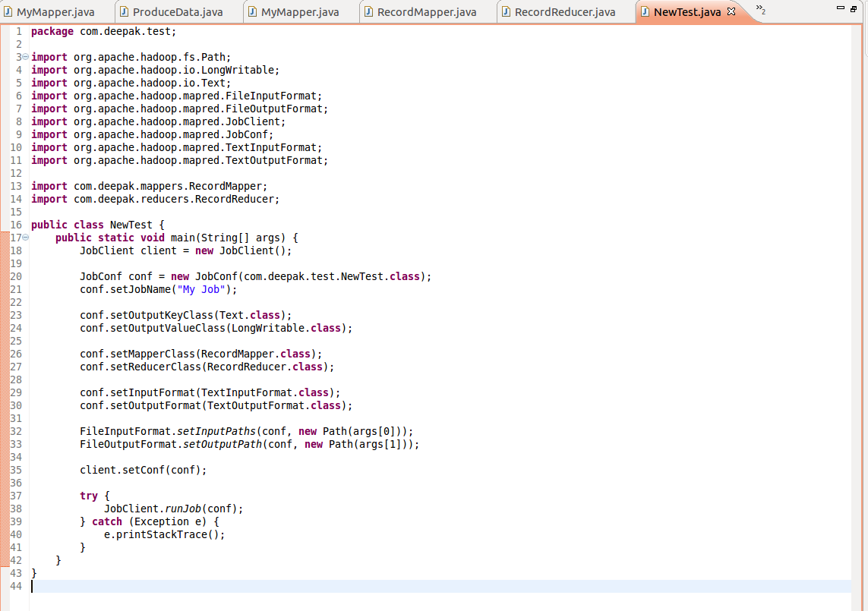Collapse the import statements block at line 3
The image size is (868, 611).
(x=24, y=56)
